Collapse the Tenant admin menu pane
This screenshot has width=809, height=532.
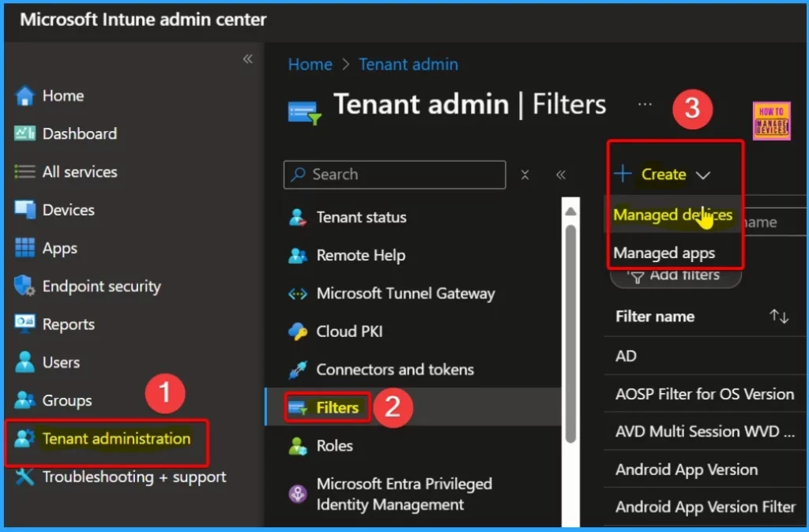[x=561, y=174]
